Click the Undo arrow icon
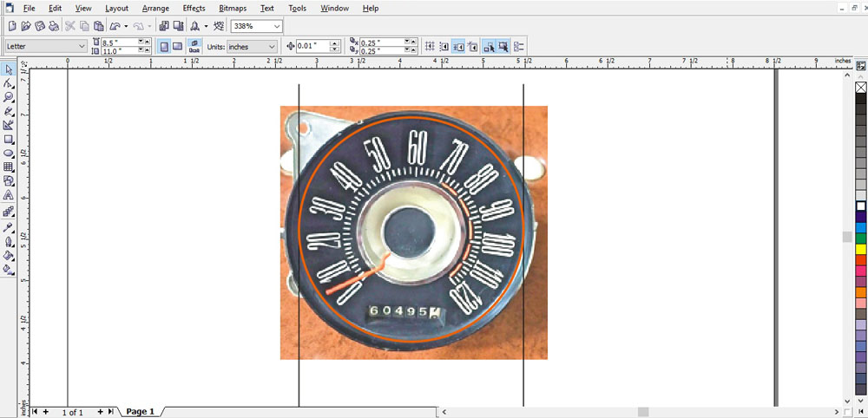Screen dimensions: 868x418 tap(115, 26)
